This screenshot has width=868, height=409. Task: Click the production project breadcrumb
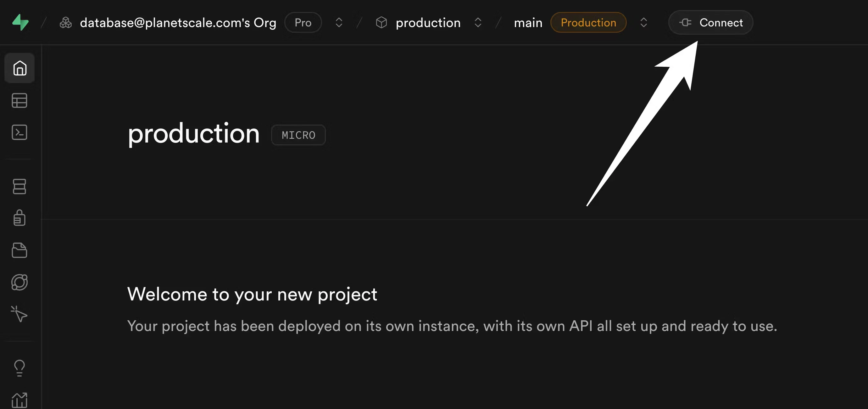pyautogui.click(x=428, y=23)
